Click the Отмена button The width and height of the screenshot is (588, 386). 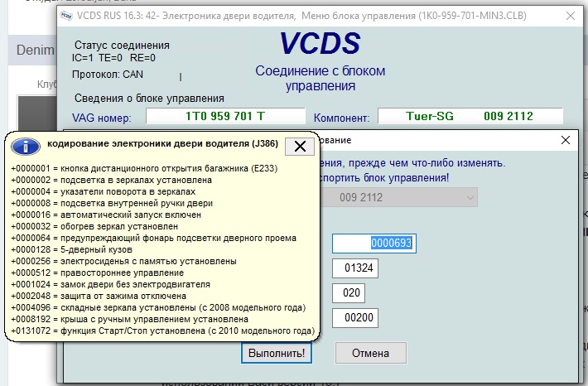click(370, 353)
